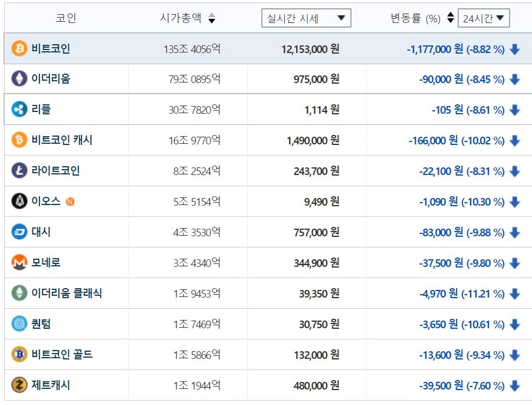Click the EOS black logo icon

coord(19,202)
